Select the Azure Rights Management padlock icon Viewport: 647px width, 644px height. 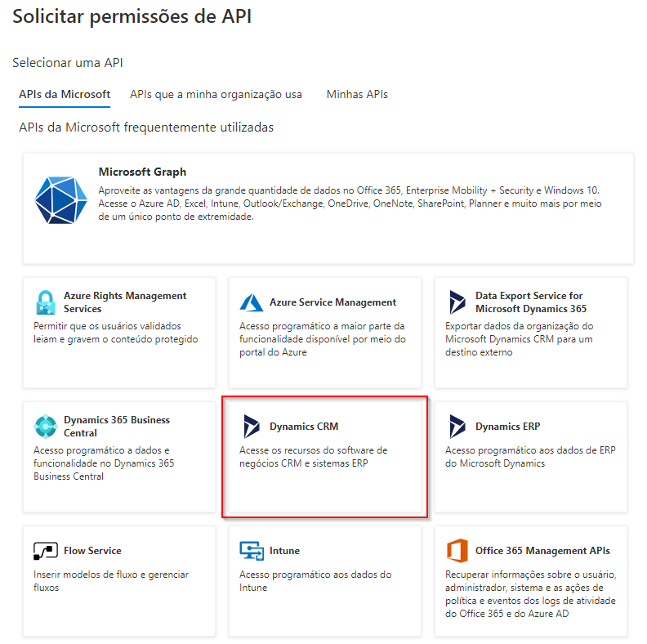coord(46,302)
